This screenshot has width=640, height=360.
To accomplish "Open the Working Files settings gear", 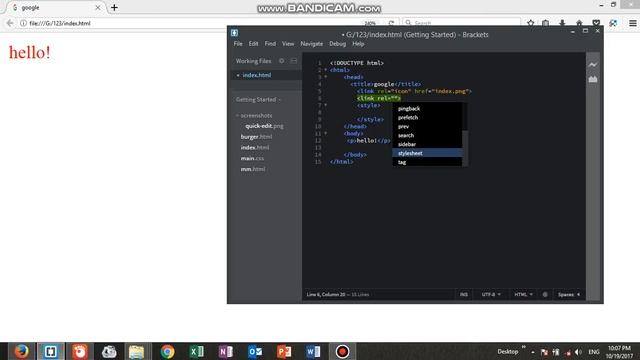I will click(282, 61).
